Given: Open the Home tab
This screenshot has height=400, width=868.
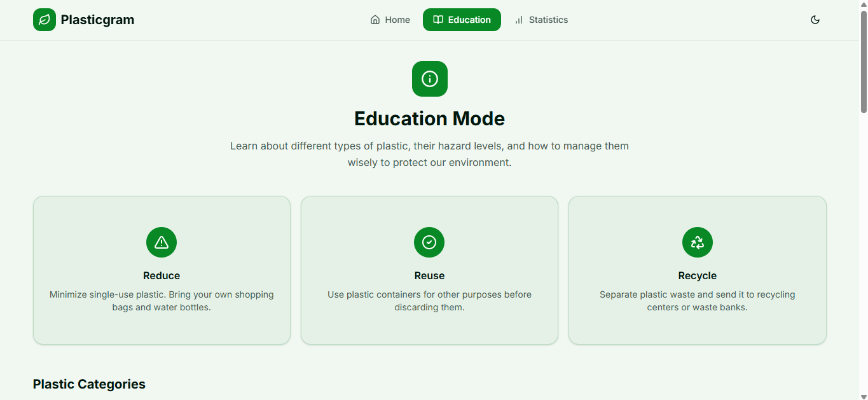Looking at the screenshot, I should 390,20.
